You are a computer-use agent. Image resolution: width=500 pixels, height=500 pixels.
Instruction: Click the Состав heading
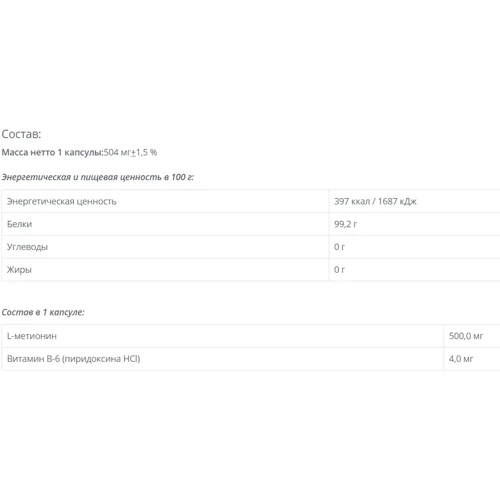tap(21, 134)
